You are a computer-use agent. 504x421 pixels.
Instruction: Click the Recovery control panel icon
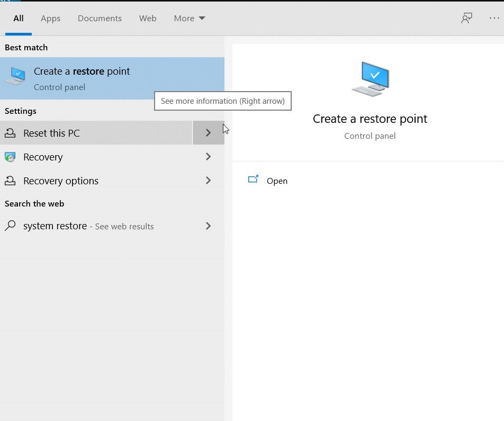(10, 157)
